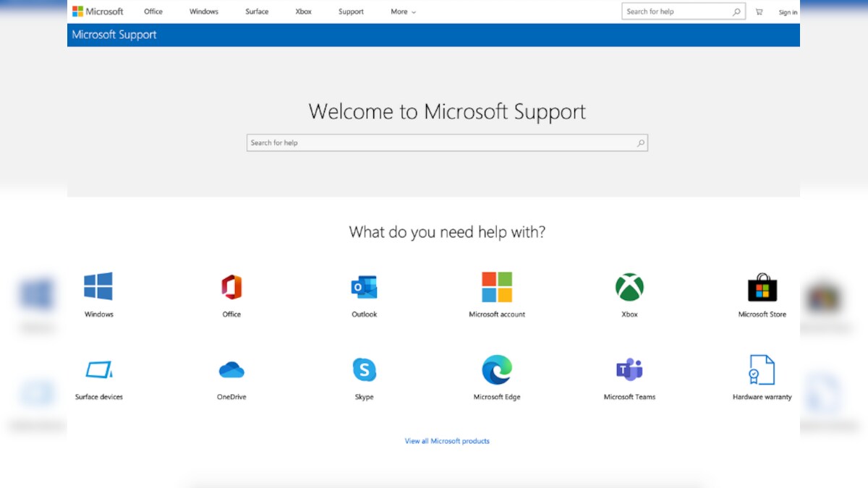The width and height of the screenshot is (868, 488).
Task: Open the shopping cart
Action: tap(758, 12)
